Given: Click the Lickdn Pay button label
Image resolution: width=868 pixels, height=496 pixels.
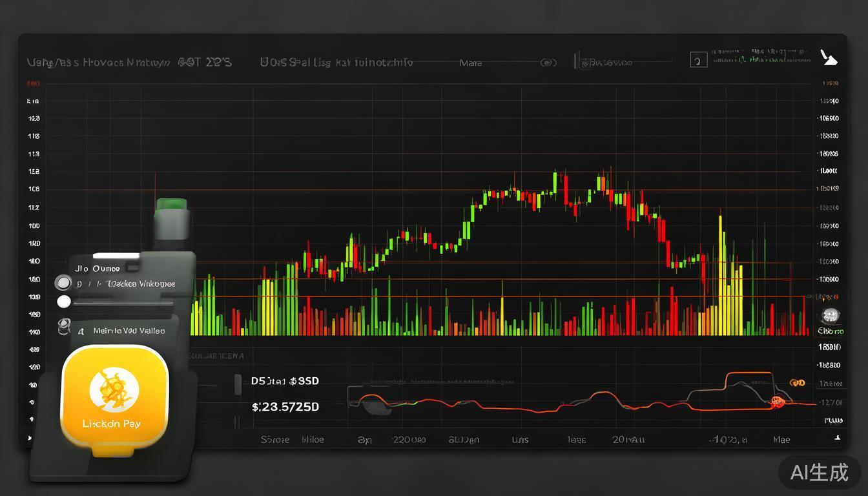Looking at the screenshot, I should [111, 424].
